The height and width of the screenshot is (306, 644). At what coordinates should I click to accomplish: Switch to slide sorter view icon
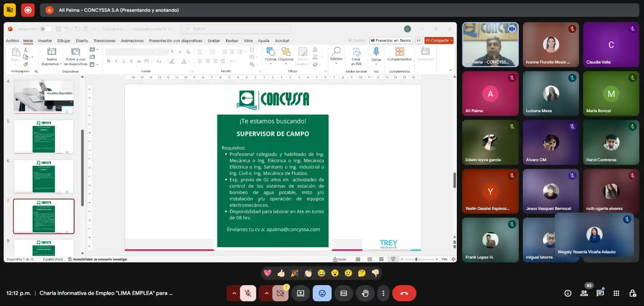(x=369, y=259)
